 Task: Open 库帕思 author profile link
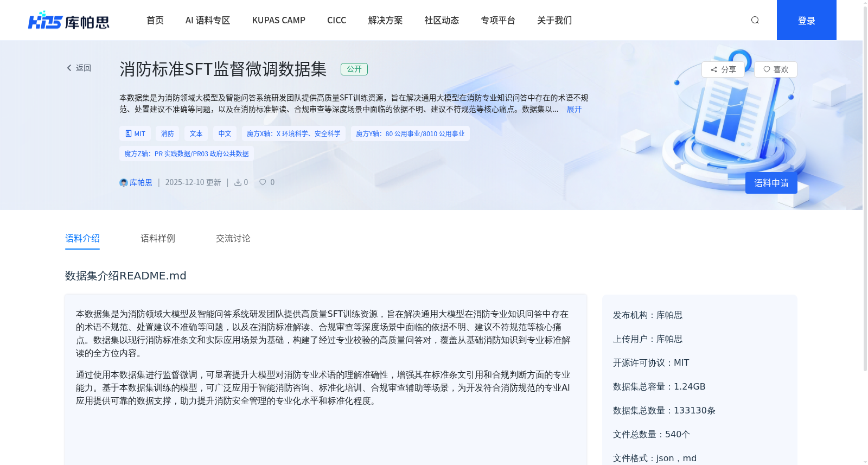click(x=141, y=182)
